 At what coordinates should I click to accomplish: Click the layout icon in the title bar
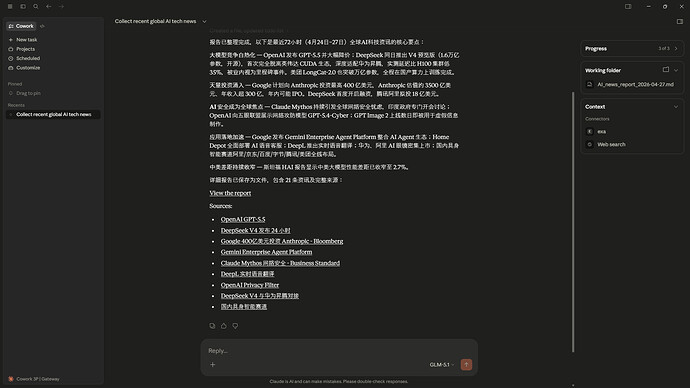628,7
